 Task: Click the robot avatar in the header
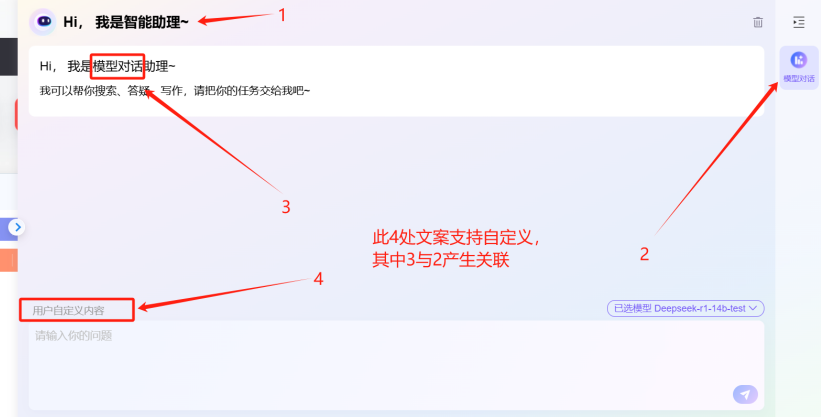coord(43,22)
